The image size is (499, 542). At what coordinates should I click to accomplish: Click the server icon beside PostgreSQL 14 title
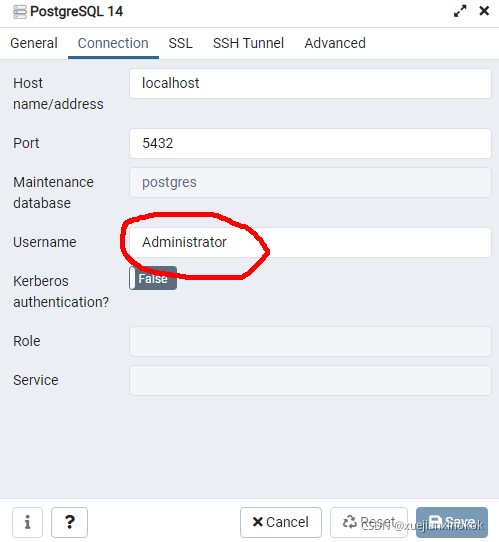[20, 12]
